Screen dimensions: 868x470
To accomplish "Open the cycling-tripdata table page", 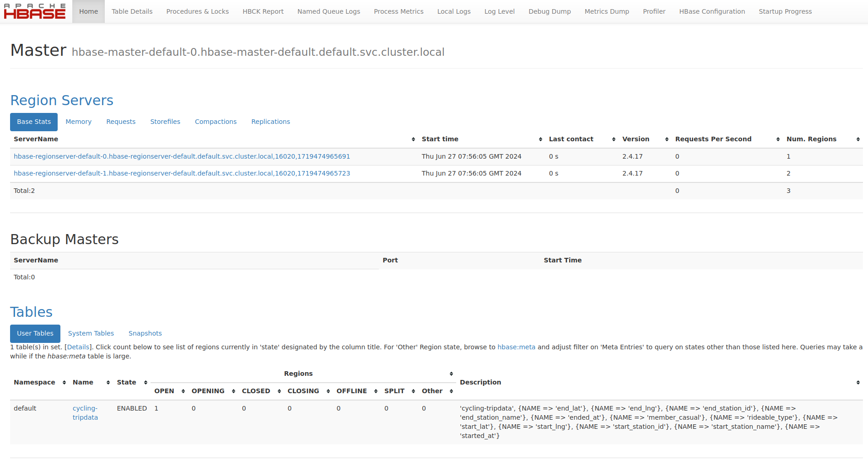I will 85,412.
